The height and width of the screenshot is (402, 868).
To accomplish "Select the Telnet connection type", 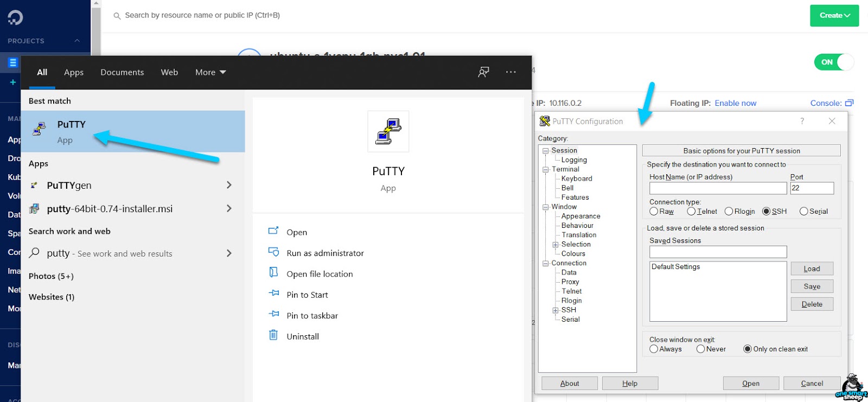I will click(691, 212).
